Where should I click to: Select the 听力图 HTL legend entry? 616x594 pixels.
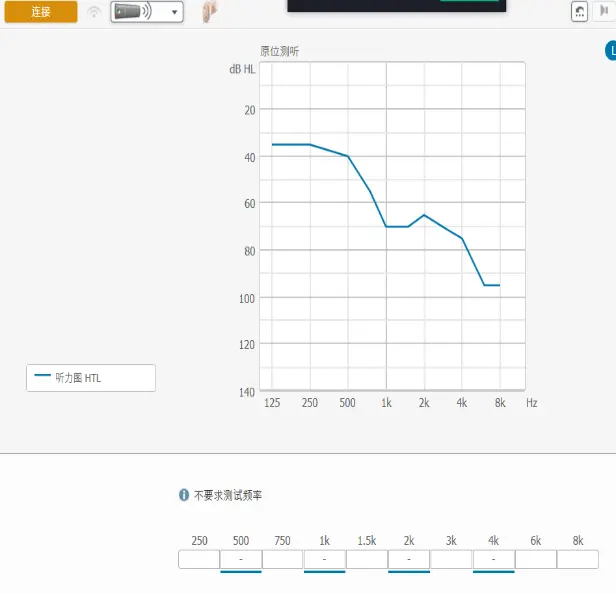(91, 378)
